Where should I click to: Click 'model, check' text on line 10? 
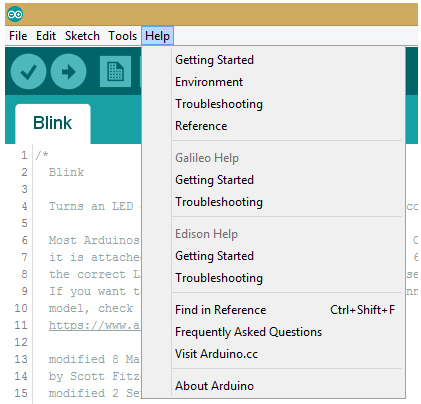point(91,308)
